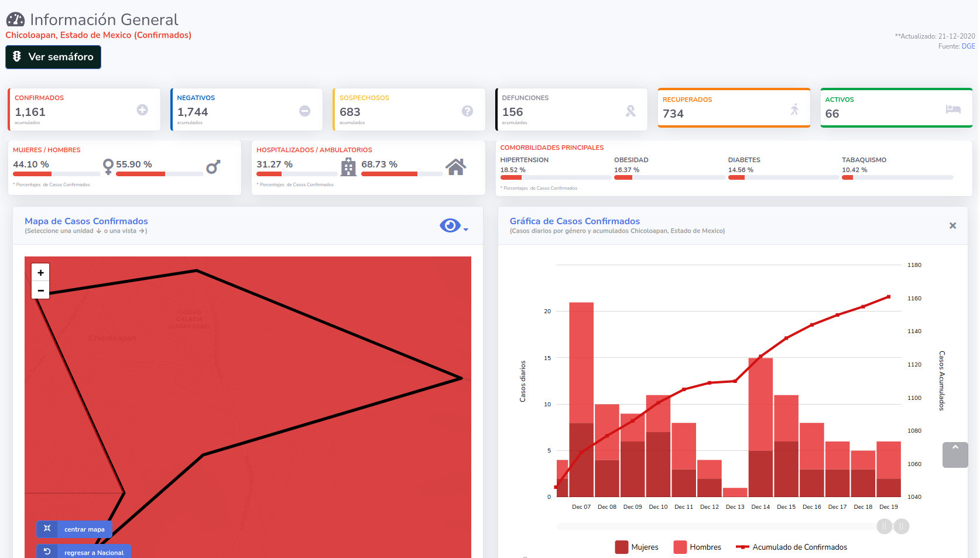The image size is (980, 558).
Task: Close the Gráfica de Casos Confirmados panel
Action: coord(952,225)
